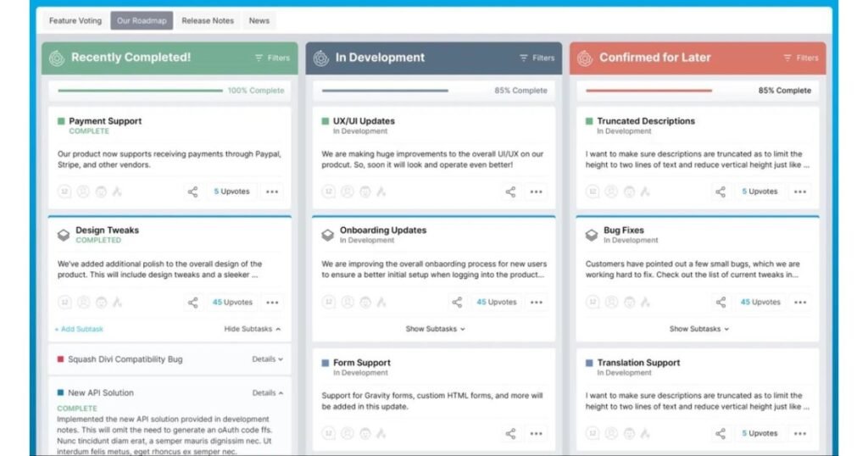This screenshot has height=456, width=868.
Task: Click the green Payment Support status square
Action: click(61, 120)
